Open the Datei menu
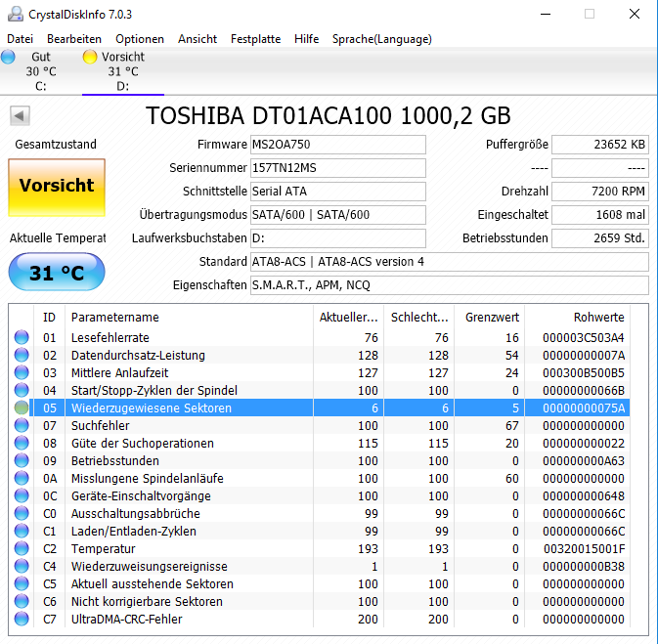Screen dimensions: 658x644 (x=20, y=39)
